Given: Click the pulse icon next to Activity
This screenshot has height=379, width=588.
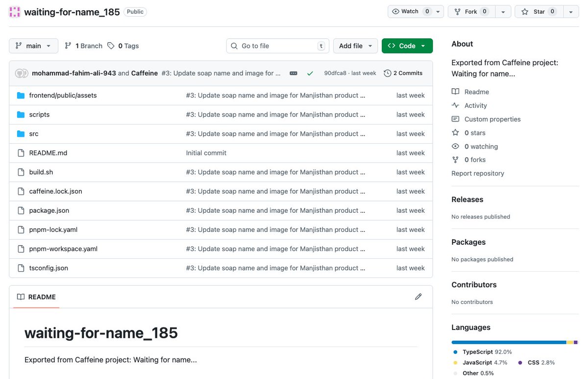Looking at the screenshot, I should [455, 105].
